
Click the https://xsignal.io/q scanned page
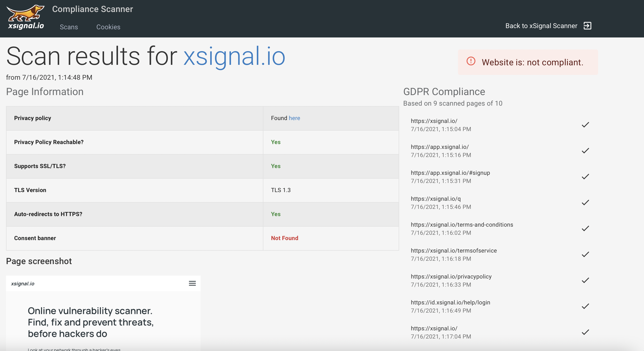point(435,199)
